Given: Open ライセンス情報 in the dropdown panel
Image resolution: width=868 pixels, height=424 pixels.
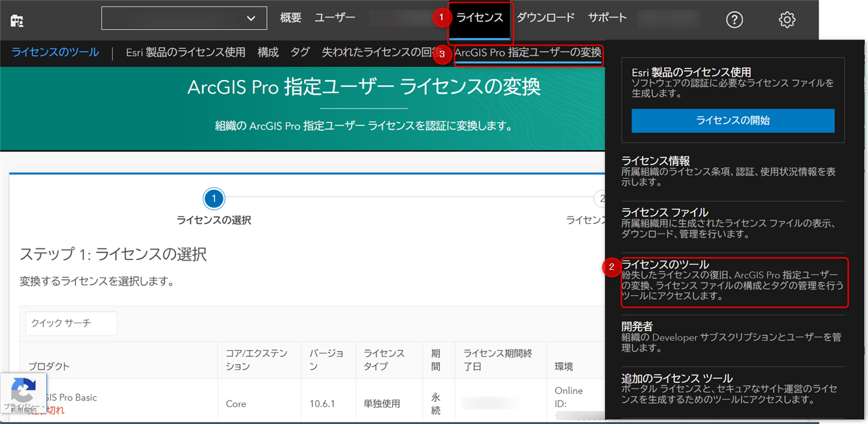Looking at the screenshot, I should coord(656,161).
